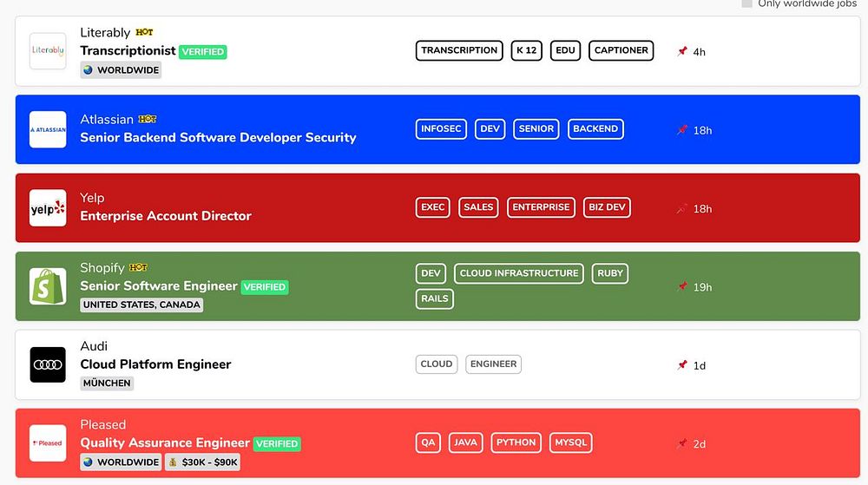Image resolution: width=868 pixels, height=485 pixels.
Task: Filter by the ENGINEER tag
Action: click(x=493, y=364)
